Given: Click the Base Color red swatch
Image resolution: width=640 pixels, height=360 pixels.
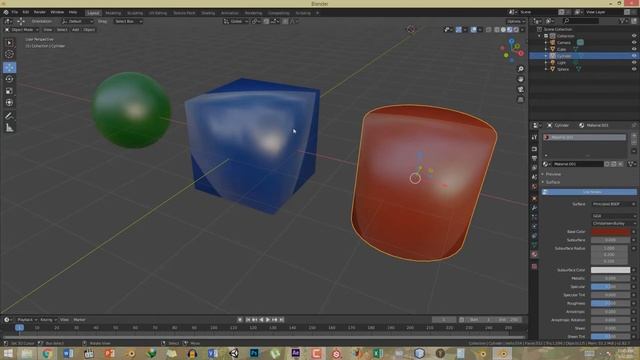Looking at the screenshot, I should pos(611,232).
